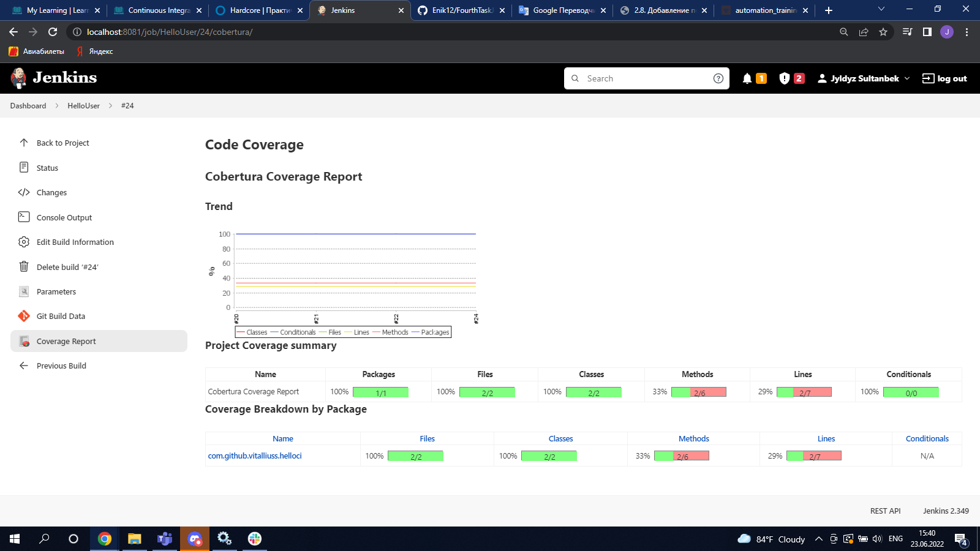Image resolution: width=980 pixels, height=551 pixels.
Task: Click in the Jenkins Search field
Action: (x=646, y=78)
